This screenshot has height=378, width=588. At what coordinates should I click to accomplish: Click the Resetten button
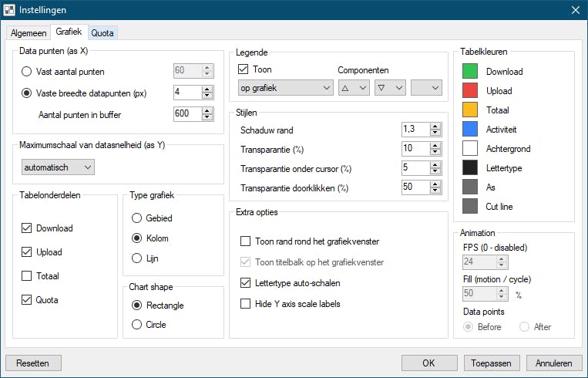tap(33, 363)
